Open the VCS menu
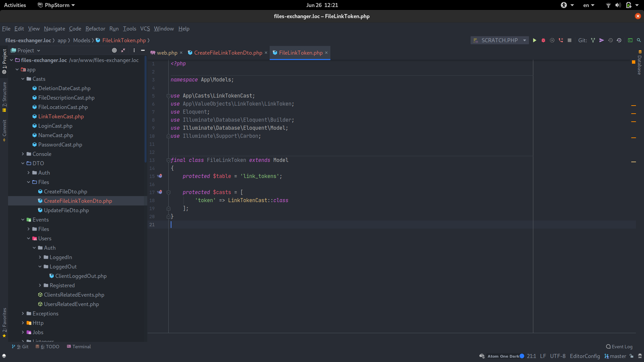 pos(145,28)
